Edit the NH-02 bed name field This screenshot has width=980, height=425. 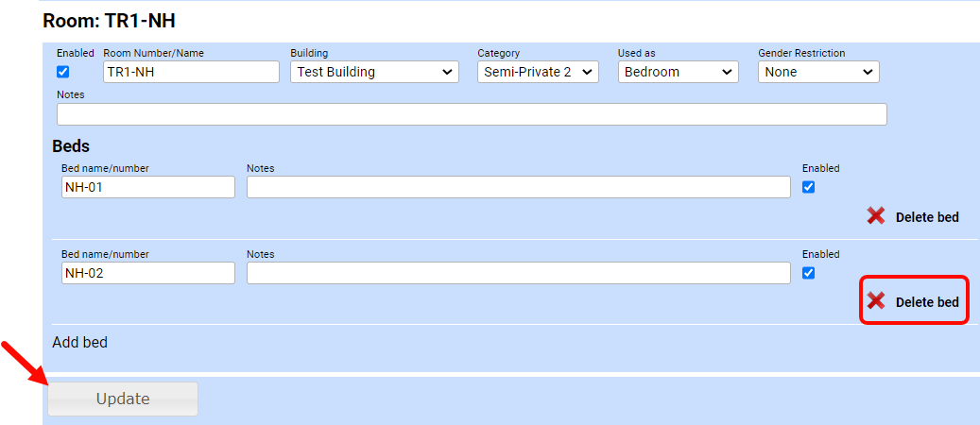coord(147,273)
